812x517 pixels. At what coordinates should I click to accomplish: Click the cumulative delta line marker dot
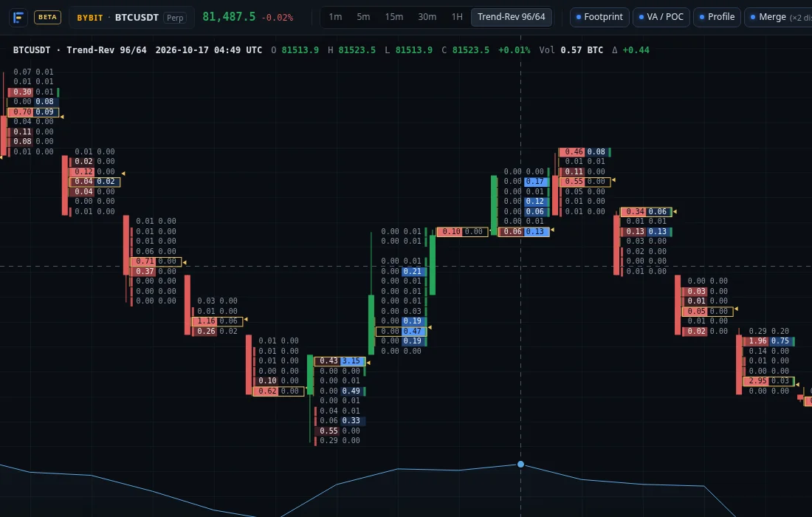[520, 464]
